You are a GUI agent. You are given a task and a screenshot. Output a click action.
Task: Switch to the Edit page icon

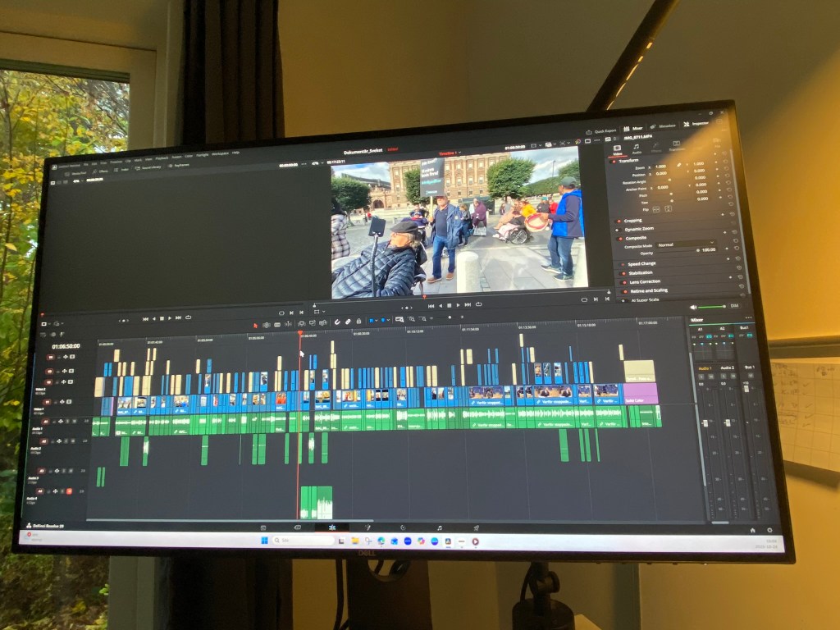coord(332,527)
